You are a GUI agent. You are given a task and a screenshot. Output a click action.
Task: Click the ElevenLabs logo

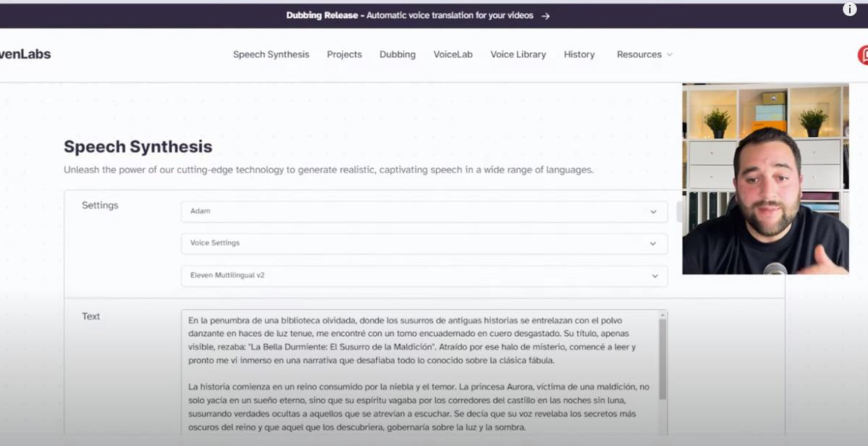[x=25, y=54]
